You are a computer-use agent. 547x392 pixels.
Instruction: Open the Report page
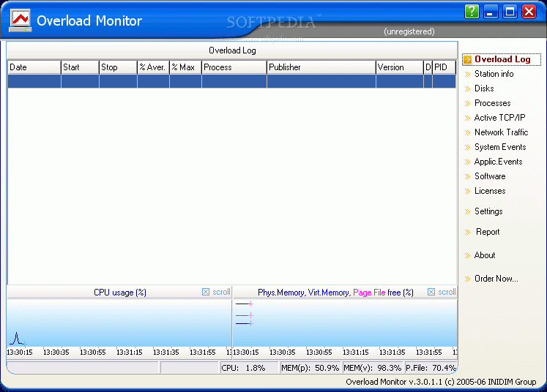(x=488, y=232)
